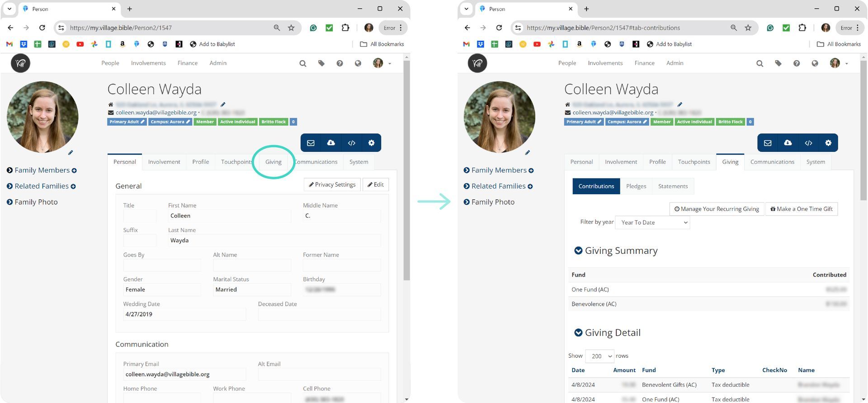
Task: Open the Filter by year dropdown
Action: (652, 222)
